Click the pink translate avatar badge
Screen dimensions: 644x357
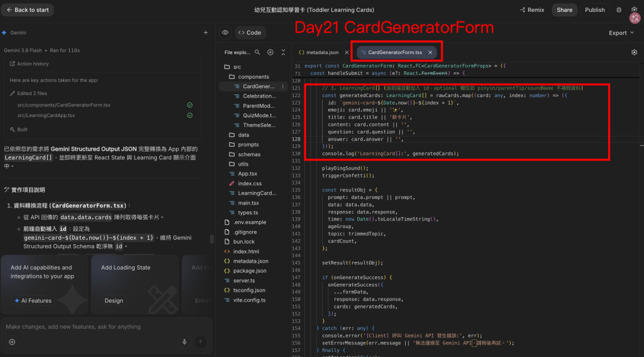[635, 18]
